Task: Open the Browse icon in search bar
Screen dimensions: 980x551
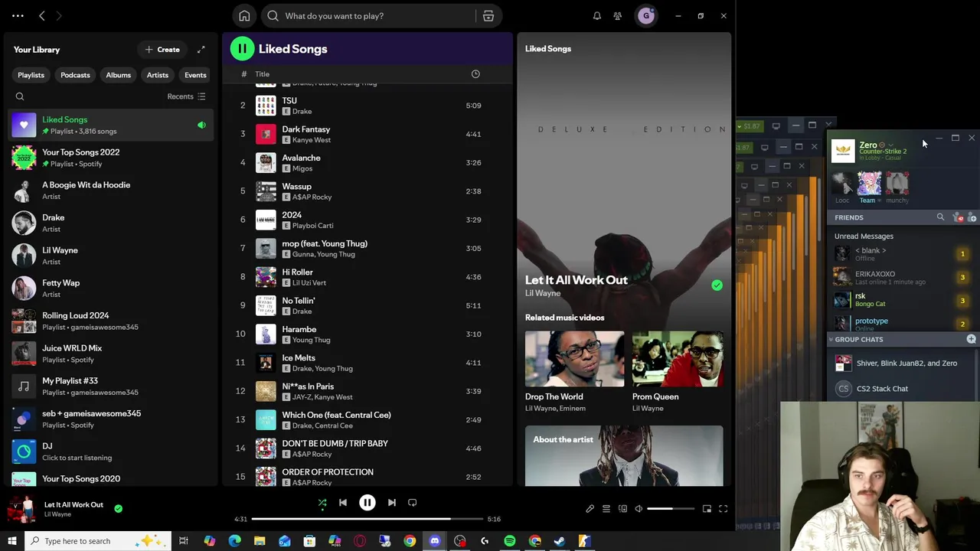Action: [x=488, y=15]
